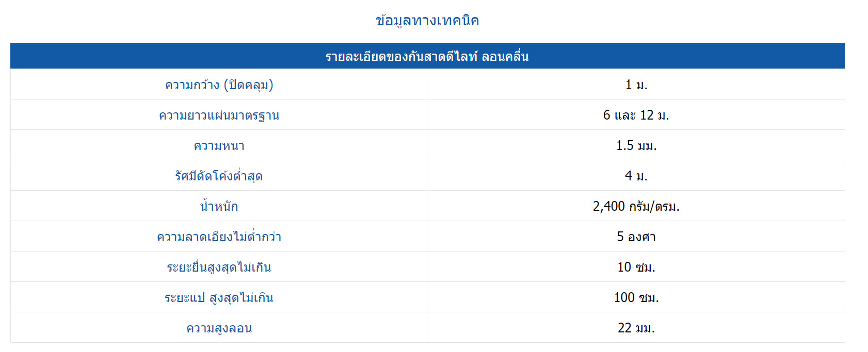Click the รัศมีดัดโค้งต่ำสุด label
Image resolution: width=868 pixels, height=352 pixels.
tap(219, 176)
